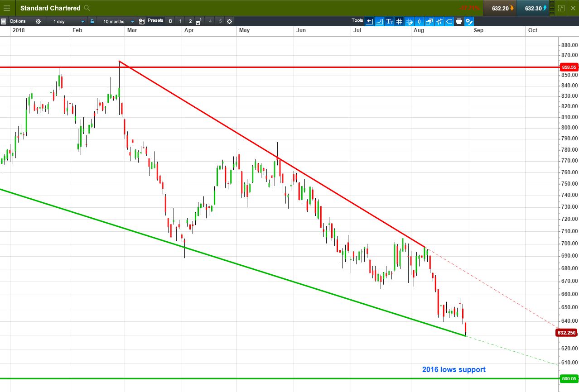
Task: Close the Standard Chartered chart
Action: tap(573, 8)
